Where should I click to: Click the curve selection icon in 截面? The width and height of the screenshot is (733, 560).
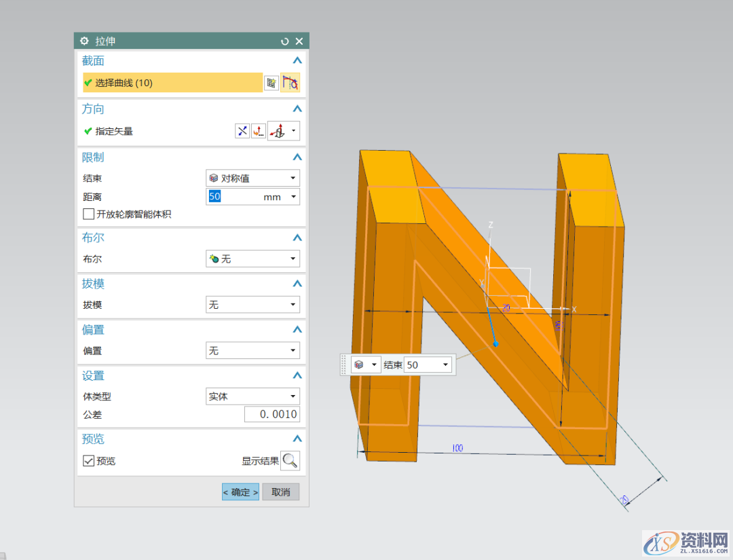(x=290, y=83)
